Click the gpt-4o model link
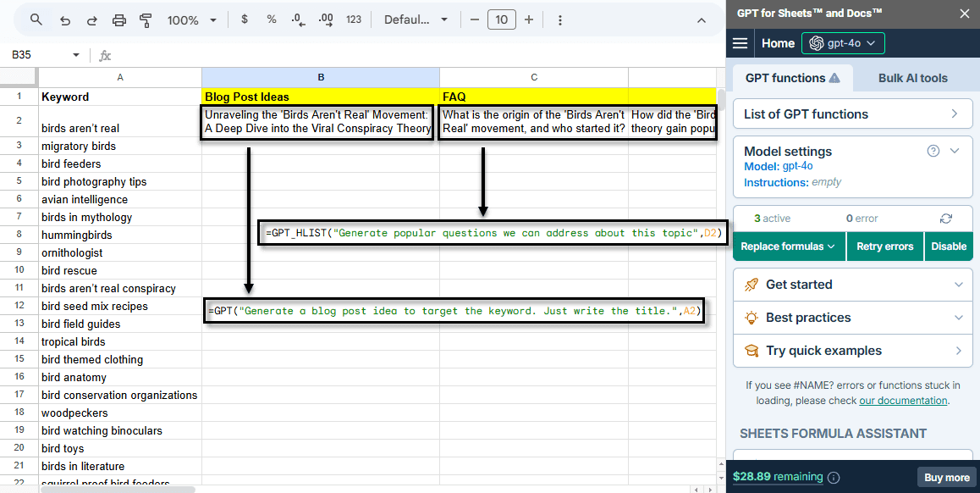Viewport: 980px width, 493px height. click(797, 166)
